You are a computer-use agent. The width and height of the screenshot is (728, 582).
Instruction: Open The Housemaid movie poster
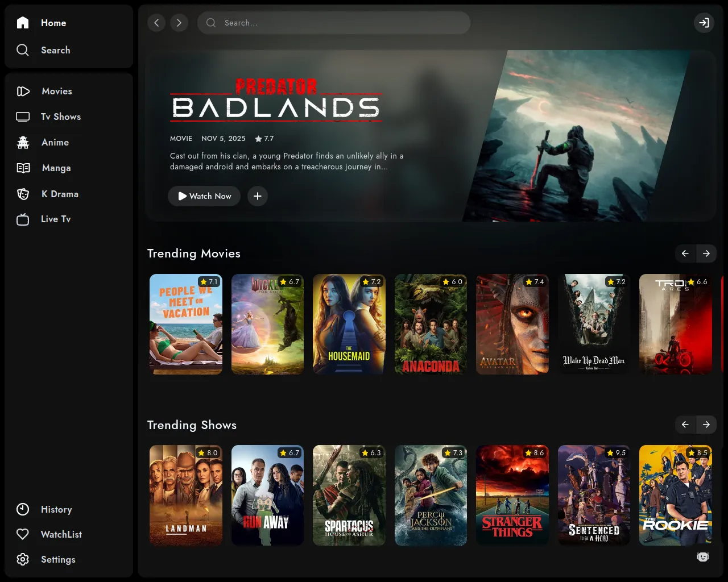[x=349, y=324]
